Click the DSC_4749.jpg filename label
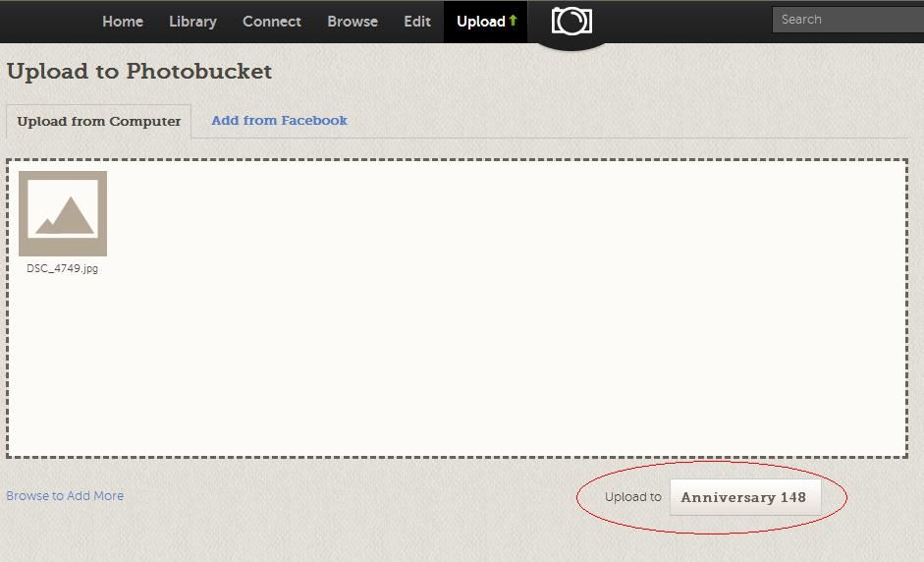 point(62,269)
